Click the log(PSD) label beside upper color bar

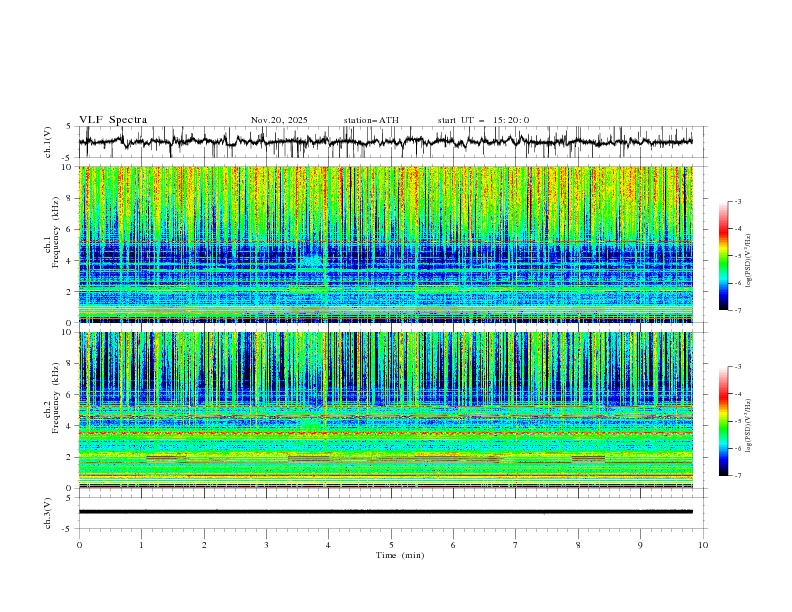(x=749, y=261)
